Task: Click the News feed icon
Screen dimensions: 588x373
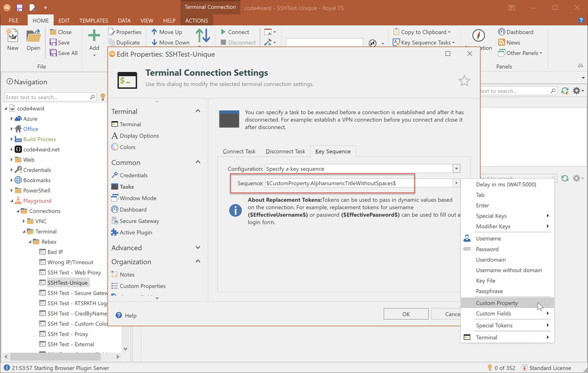Action: [x=502, y=42]
